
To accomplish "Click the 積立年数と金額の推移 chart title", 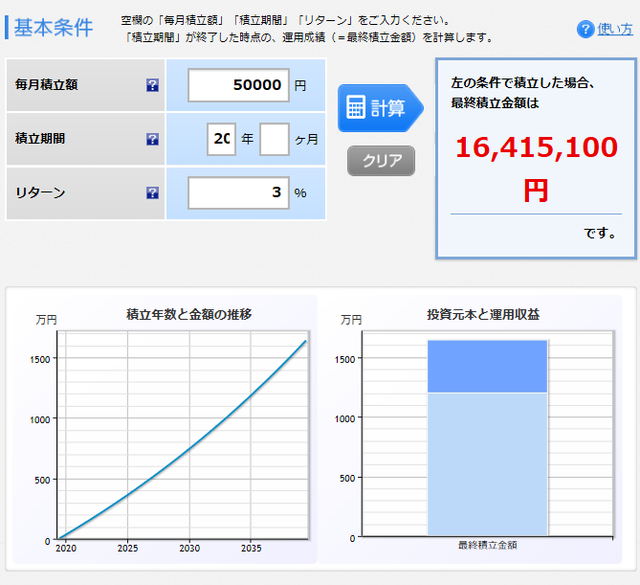I will click(189, 314).
